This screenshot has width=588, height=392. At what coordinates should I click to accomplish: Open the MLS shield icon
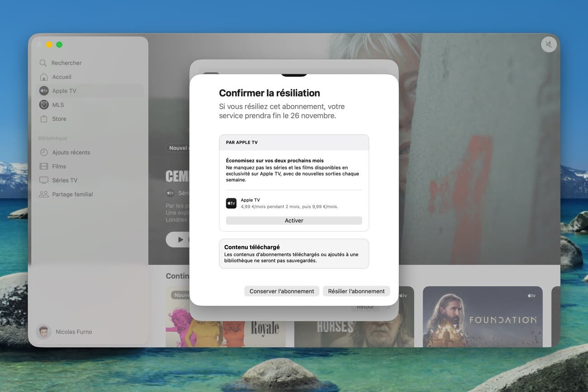click(43, 105)
